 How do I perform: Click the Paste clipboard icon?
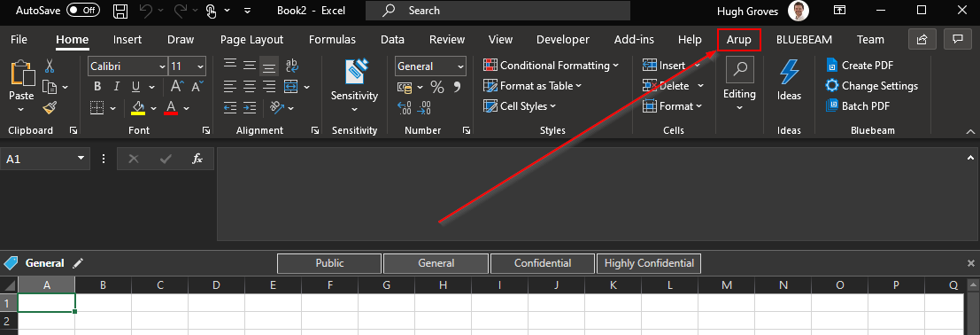pyautogui.click(x=21, y=74)
